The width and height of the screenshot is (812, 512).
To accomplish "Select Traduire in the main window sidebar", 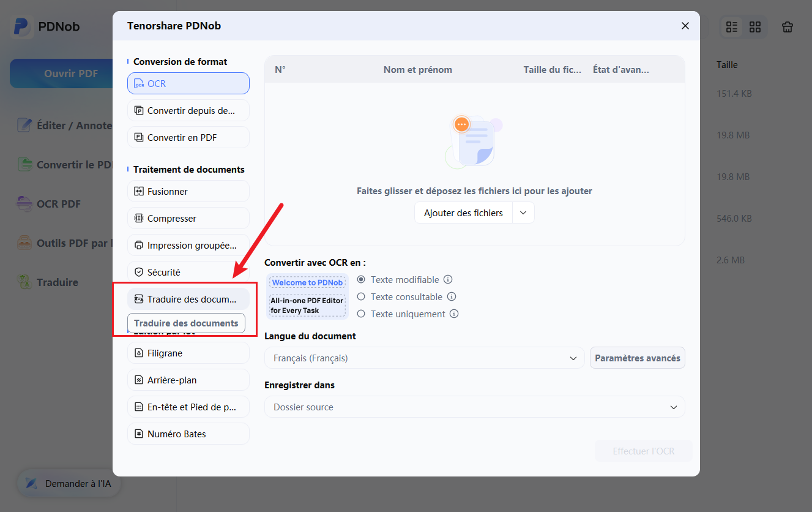I will (48, 282).
